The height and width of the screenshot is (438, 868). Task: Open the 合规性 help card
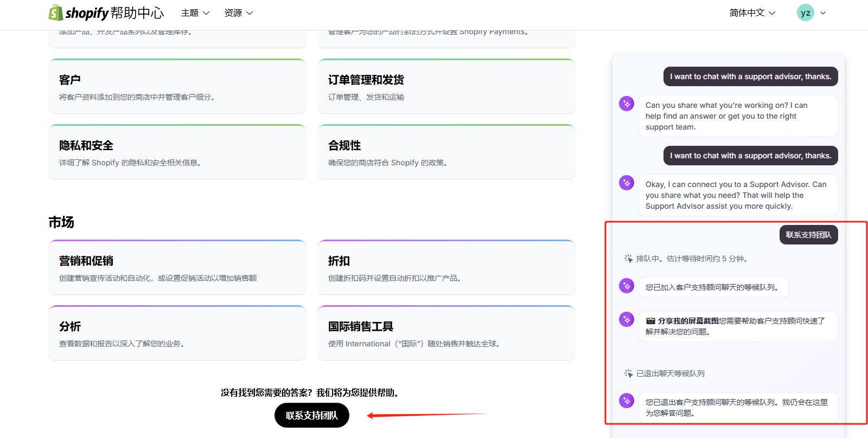446,152
